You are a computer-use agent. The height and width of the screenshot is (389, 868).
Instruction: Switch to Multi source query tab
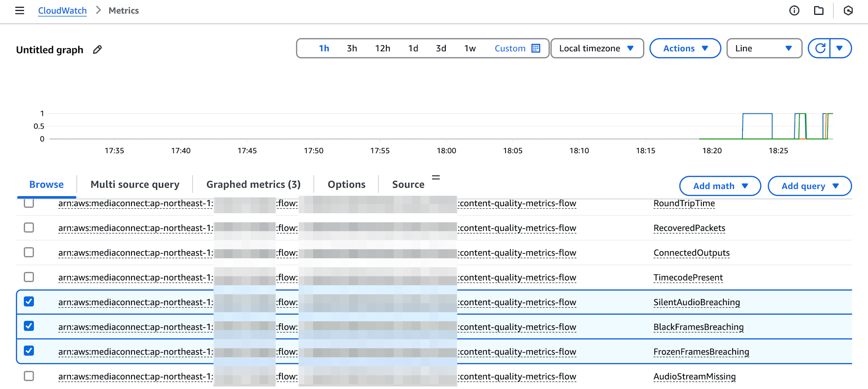pos(135,184)
